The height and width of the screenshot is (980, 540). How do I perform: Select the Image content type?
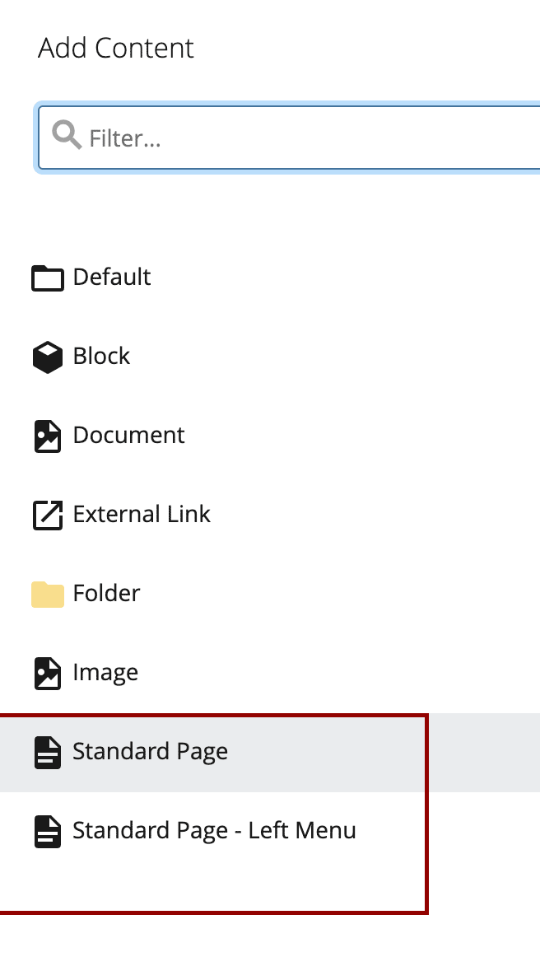(x=105, y=673)
